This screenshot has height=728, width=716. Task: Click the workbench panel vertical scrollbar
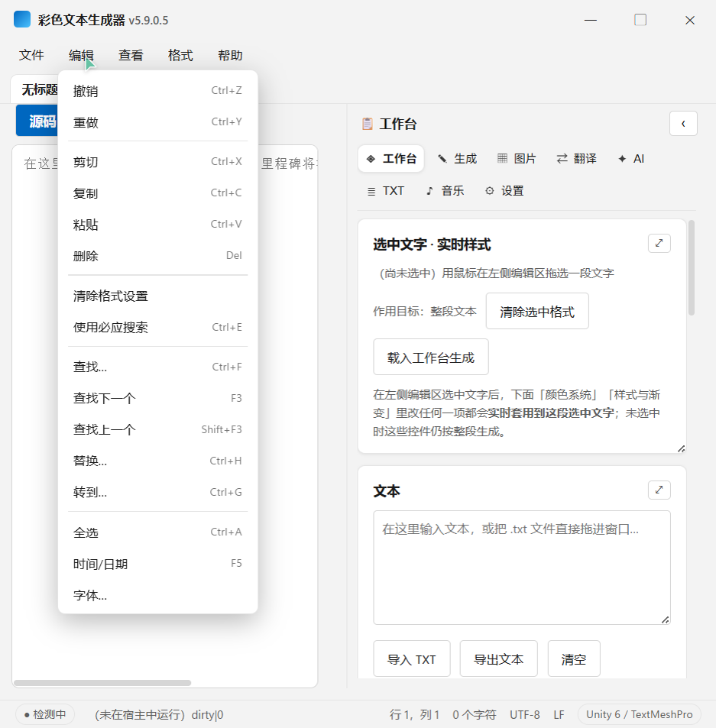click(692, 268)
